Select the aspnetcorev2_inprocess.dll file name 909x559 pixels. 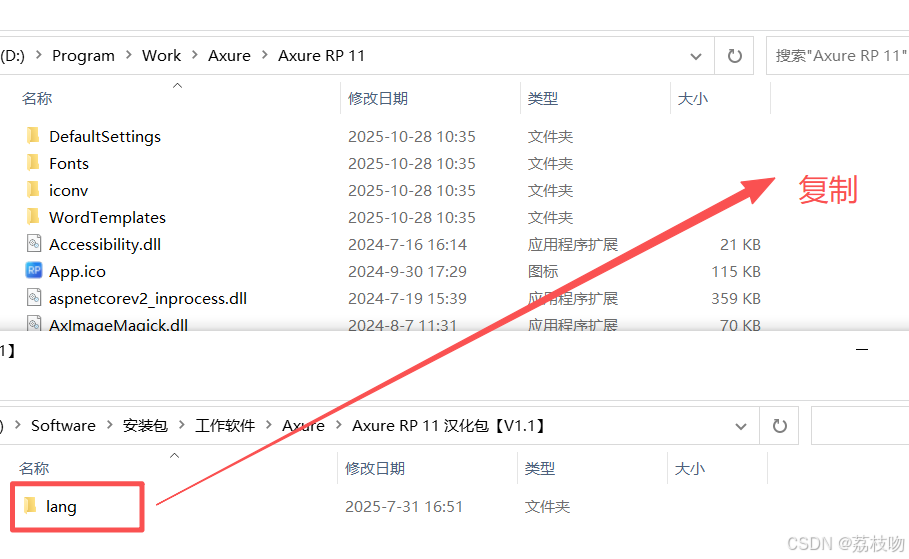click(x=148, y=299)
